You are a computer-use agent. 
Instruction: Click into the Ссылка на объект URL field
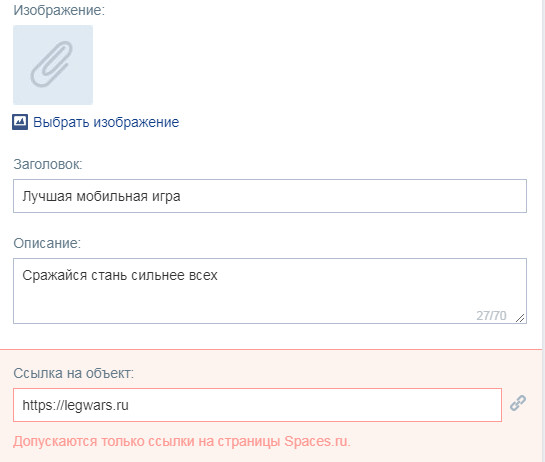coord(257,405)
